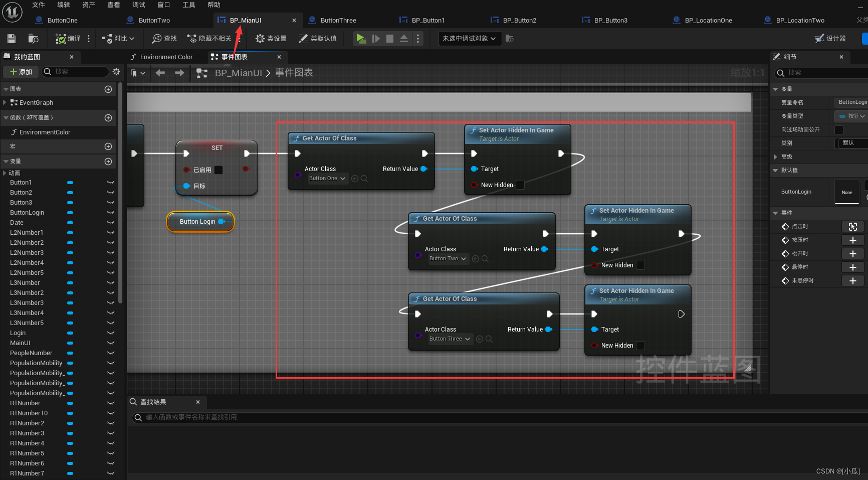Expand the Advanced section in Details
Screen dimensions: 868x480
tap(775, 157)
